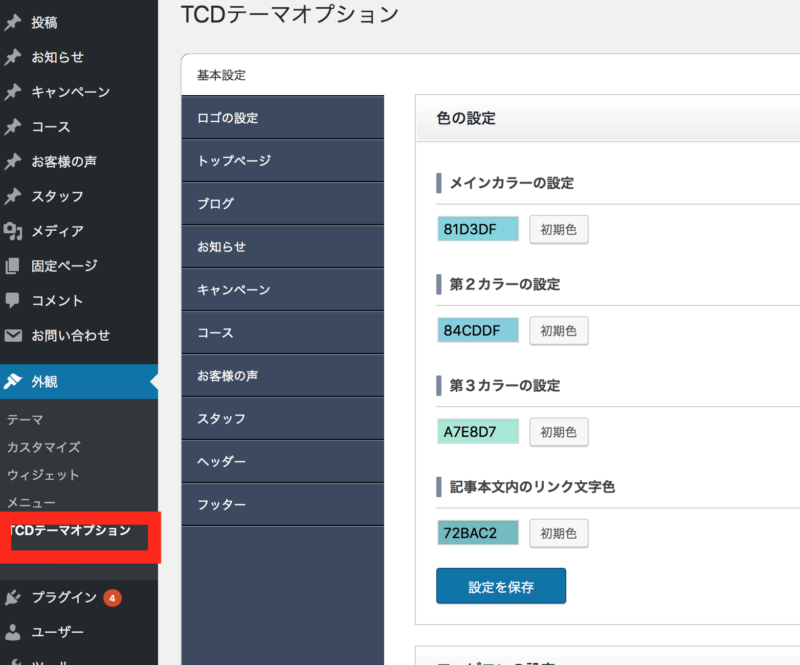Viewport: 800px width, 665px height.
Task: Click the media icon beside メディア
Action: point(13,231)
